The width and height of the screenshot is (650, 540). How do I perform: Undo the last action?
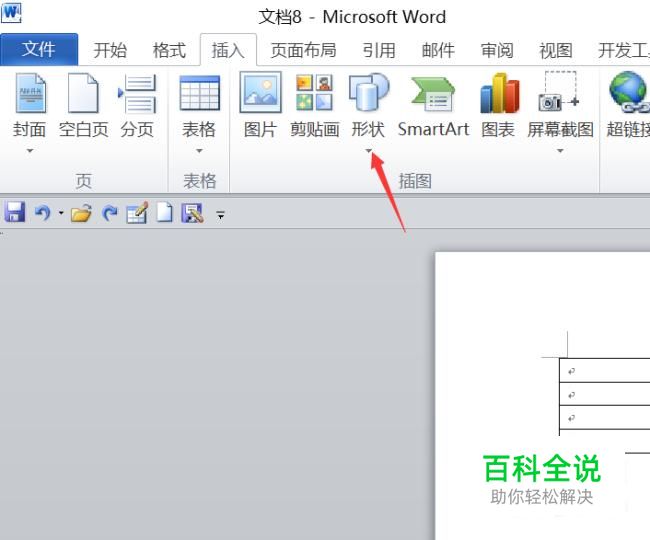pyautogui.click(x=42, y=213)
